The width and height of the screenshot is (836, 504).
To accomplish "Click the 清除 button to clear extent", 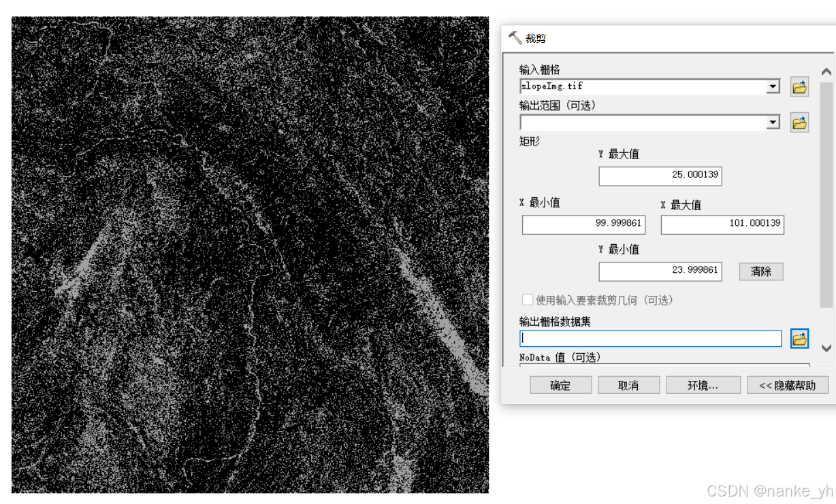I will tap(761, 271).
